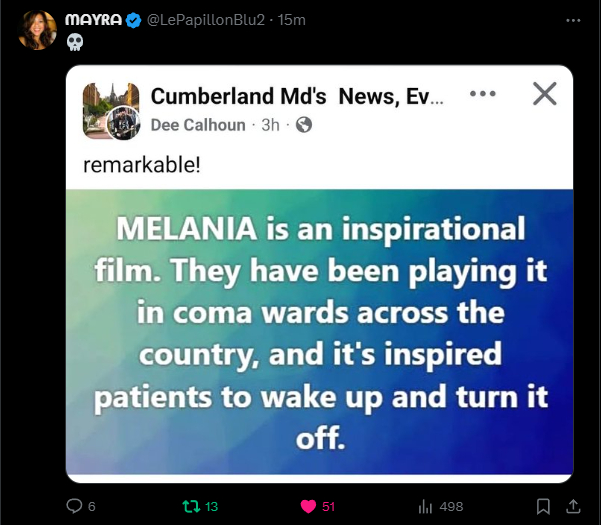Open the Cumberland group profile picture

coord(111,111)
